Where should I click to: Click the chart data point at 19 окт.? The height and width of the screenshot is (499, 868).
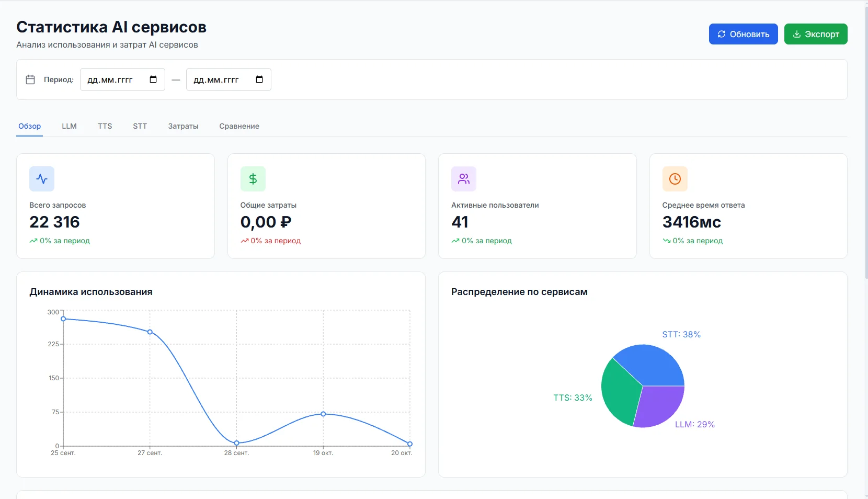(x=323, y=414)
